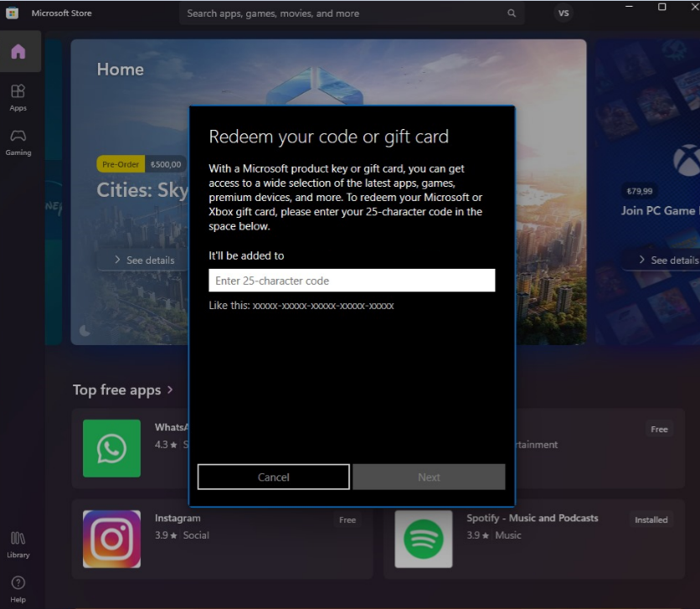Click the Next button in redeem dialog
The image size is (700, 609).
click(429, 477)
